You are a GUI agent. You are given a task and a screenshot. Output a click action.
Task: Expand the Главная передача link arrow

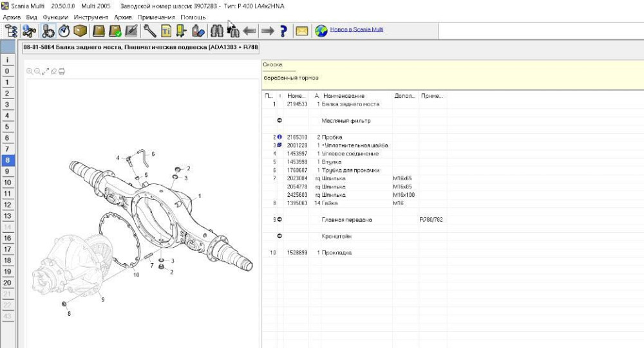[x=279, y=219]
